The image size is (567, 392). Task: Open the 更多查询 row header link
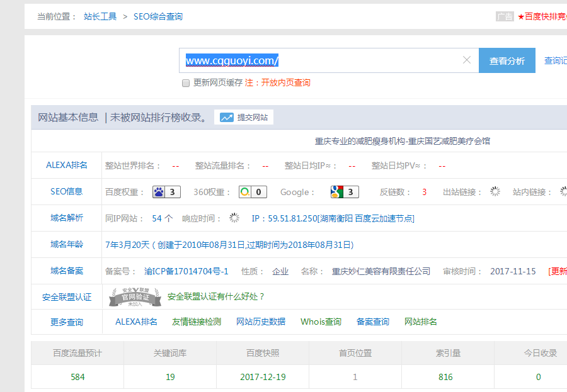(x=67, y=322)
